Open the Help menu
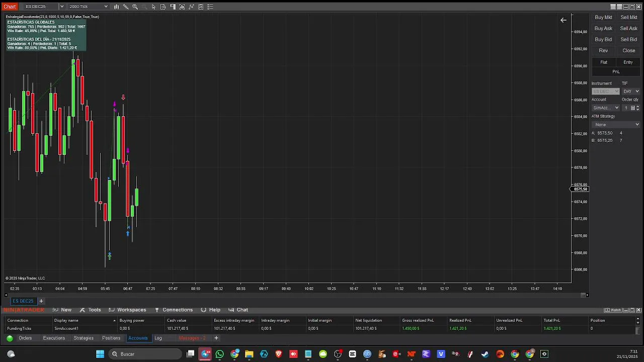The image size is (644, 362). coord(211,310)
